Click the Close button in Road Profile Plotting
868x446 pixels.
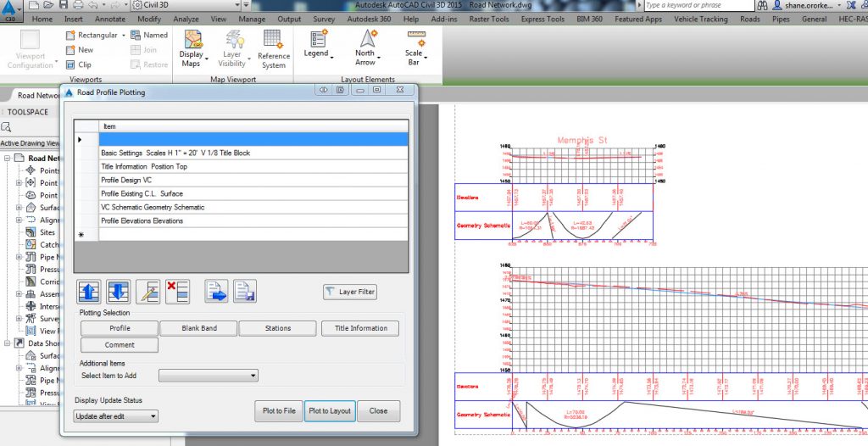coord(379,411)
